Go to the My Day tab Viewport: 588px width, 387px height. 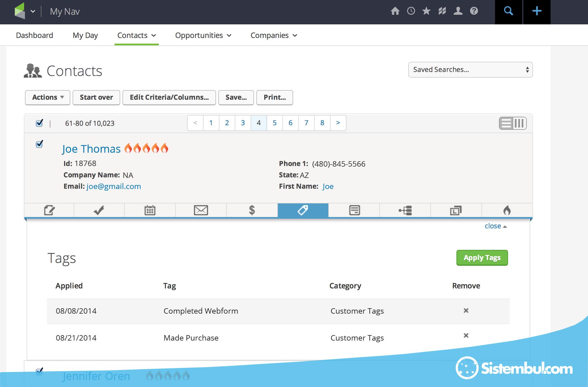[85, 35]
